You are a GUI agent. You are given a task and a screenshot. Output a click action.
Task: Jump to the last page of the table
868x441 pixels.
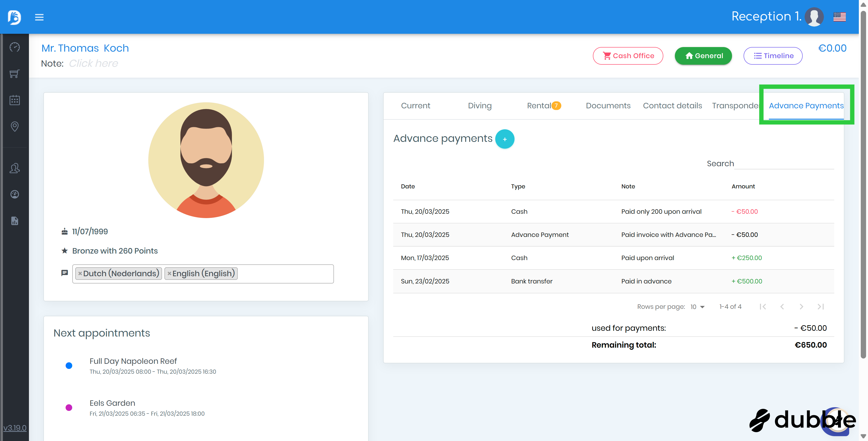(821, 306)
